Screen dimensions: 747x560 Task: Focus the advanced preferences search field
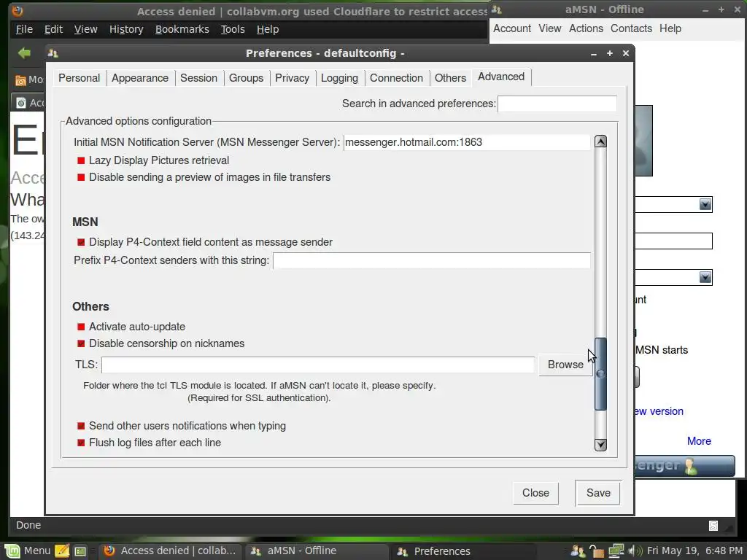click(557, 104)
